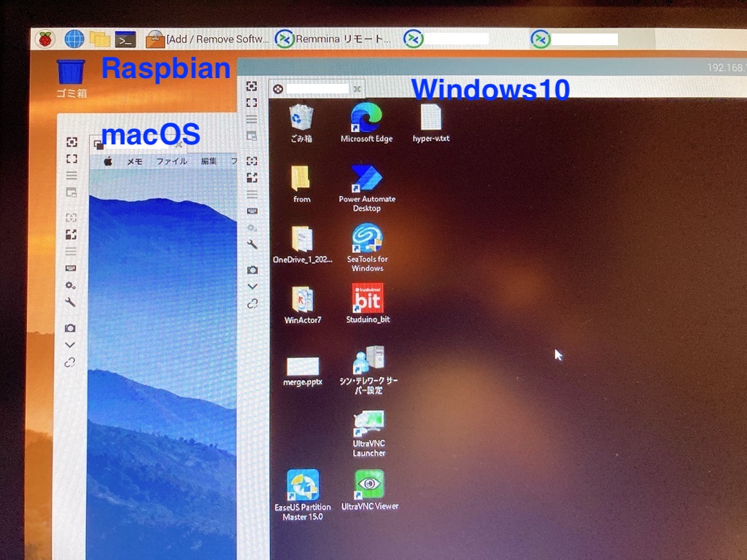Select the Studuino_bit shortcut
The width and height of the screenshot is (747, 560).
(368, 303)
